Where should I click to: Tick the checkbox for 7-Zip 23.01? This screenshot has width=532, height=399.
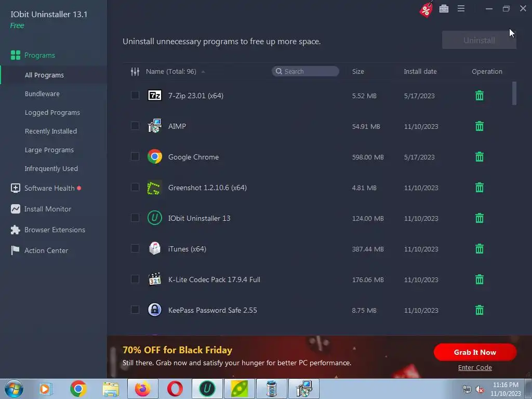tap(135, 96)
